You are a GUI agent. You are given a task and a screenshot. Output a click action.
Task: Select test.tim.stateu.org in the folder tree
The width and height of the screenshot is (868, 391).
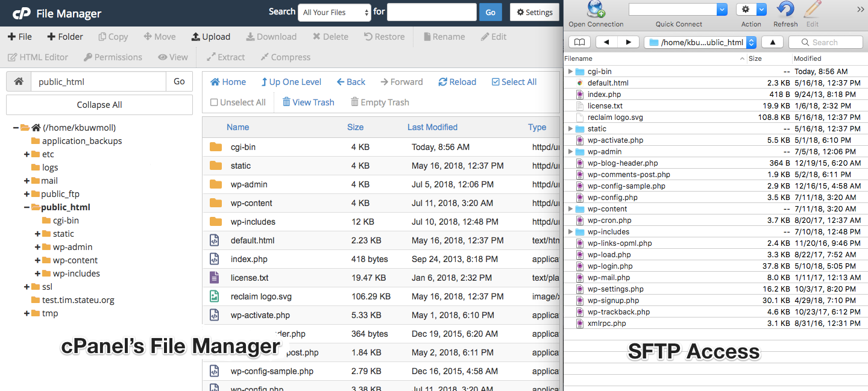coord(78,300)
